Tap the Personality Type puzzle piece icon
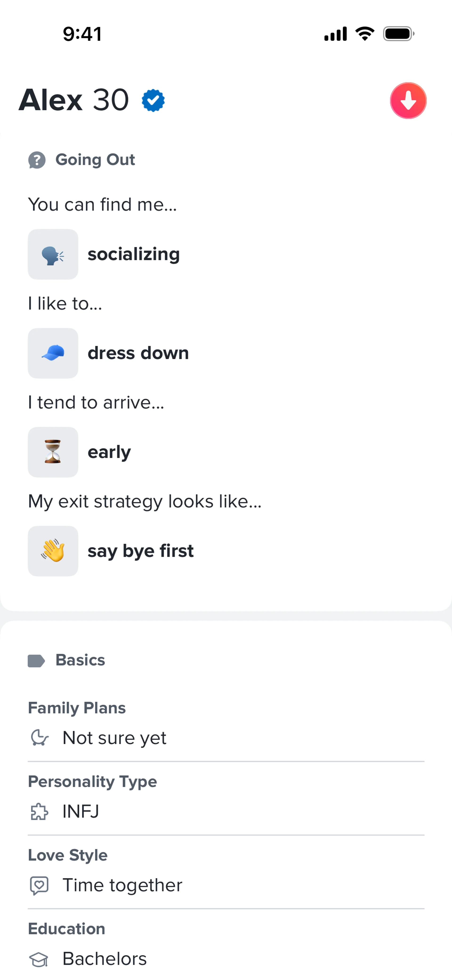Viewport: 452px width, 980px height. coord(39,811)
